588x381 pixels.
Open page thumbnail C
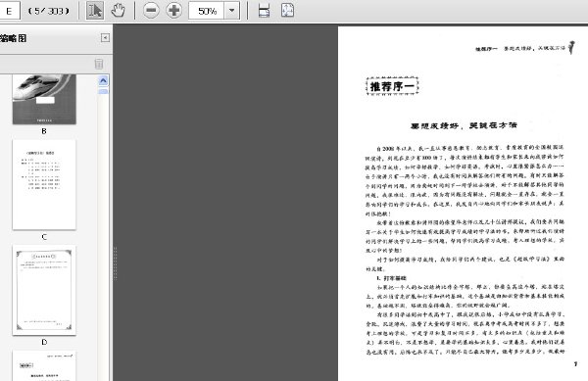point(44,185)
